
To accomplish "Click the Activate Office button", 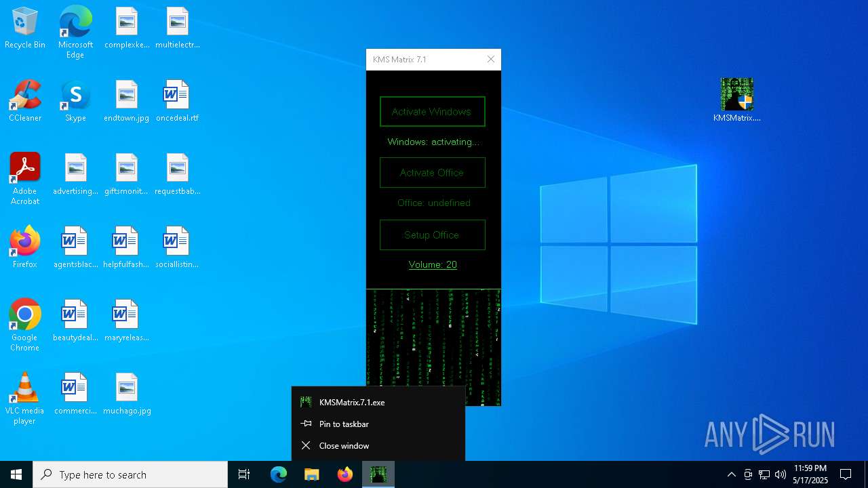I will tap(433, 173).
